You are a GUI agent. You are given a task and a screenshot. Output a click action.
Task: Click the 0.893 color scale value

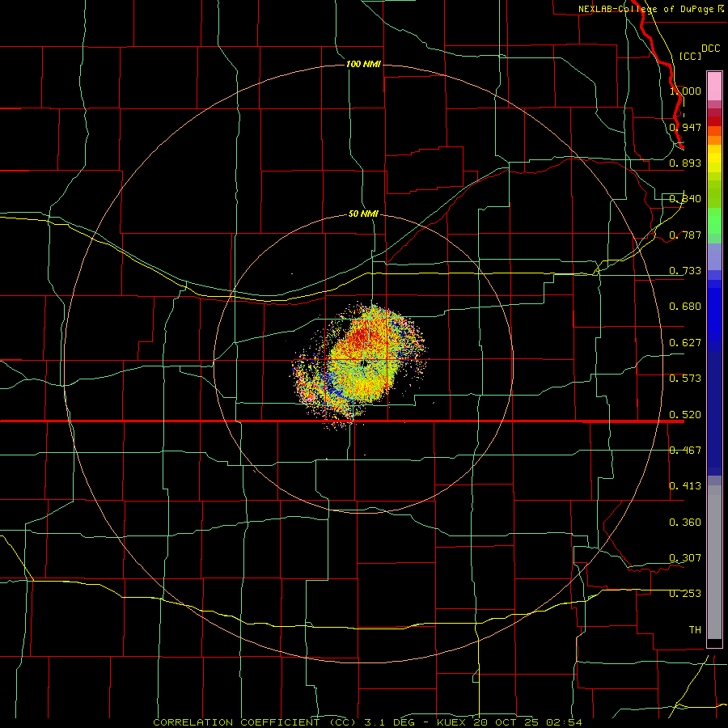(685, 163)
